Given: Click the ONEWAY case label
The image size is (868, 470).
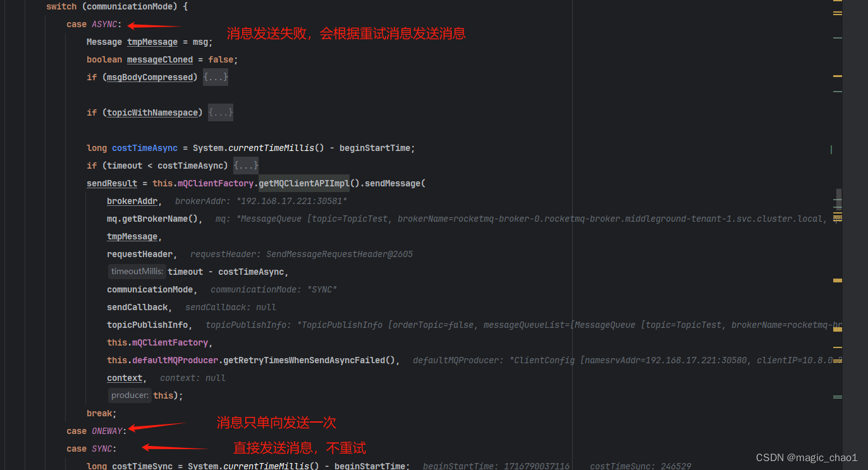Looking at the screenshot, I should click(x=107, y=431).
